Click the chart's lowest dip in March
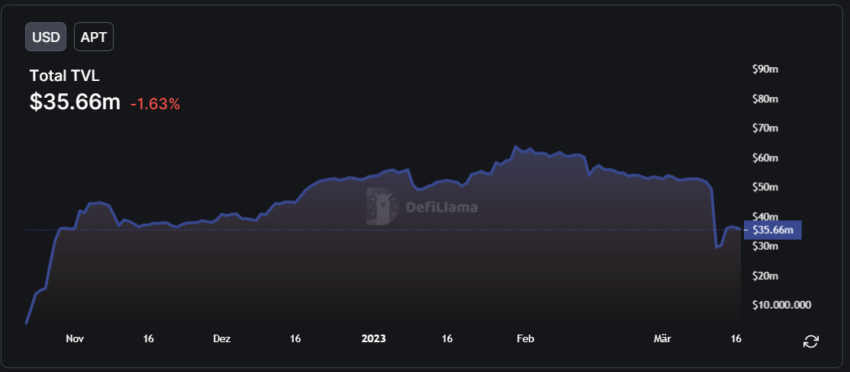Viewport: 850px width, 372px height. point(717,247)
